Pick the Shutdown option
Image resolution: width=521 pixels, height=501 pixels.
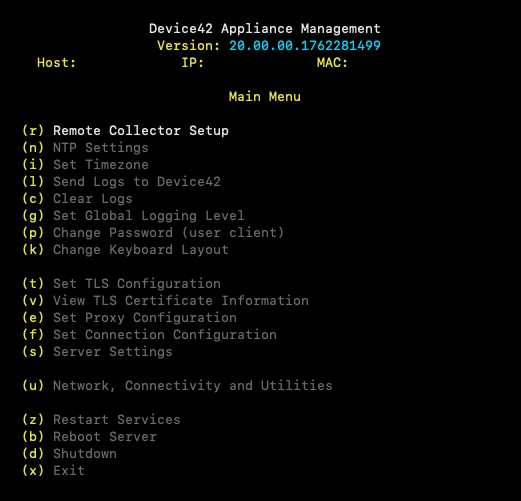coord(85,454)
